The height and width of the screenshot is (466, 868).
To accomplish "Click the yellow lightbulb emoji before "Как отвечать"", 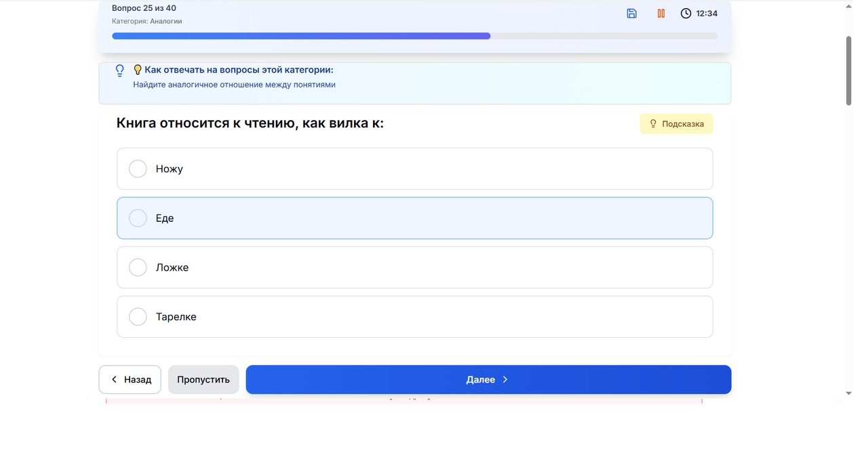I will (x=138, y=70).
